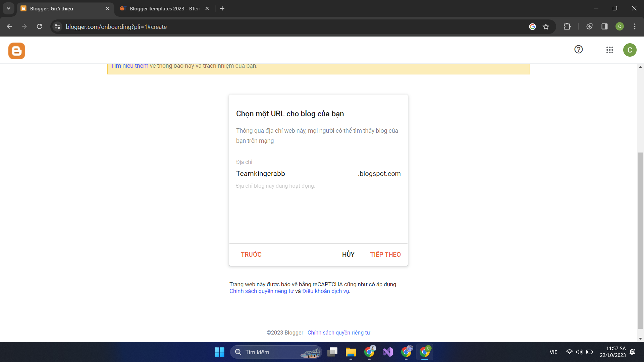Bookmark this page with the star icon
644x362 pixels.
(546, 27)
